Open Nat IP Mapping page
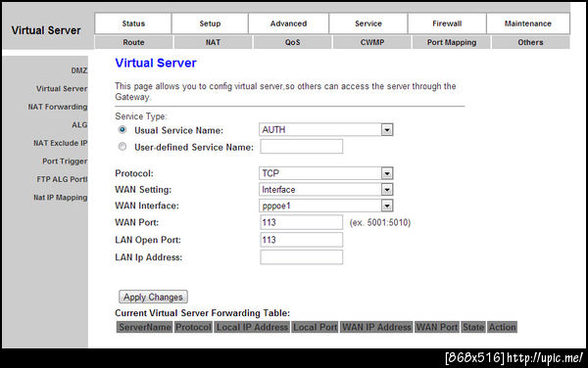Viewport: 588px width, 368px height. click(60, 198)
